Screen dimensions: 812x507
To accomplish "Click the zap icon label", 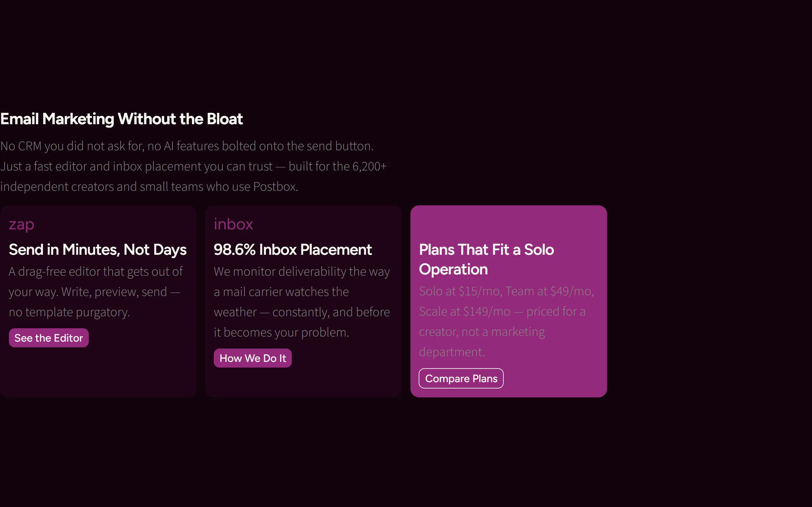I will click(22, 225).
